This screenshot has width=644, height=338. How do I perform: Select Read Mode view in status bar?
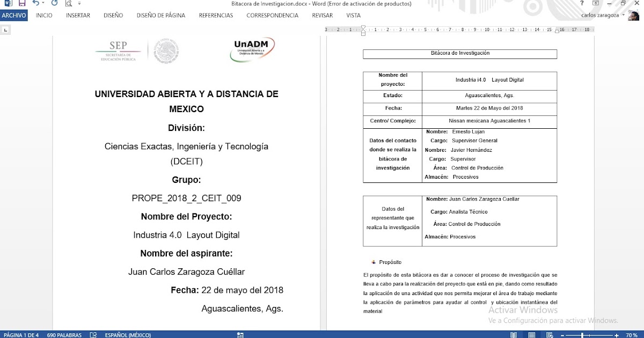(514, 335)
